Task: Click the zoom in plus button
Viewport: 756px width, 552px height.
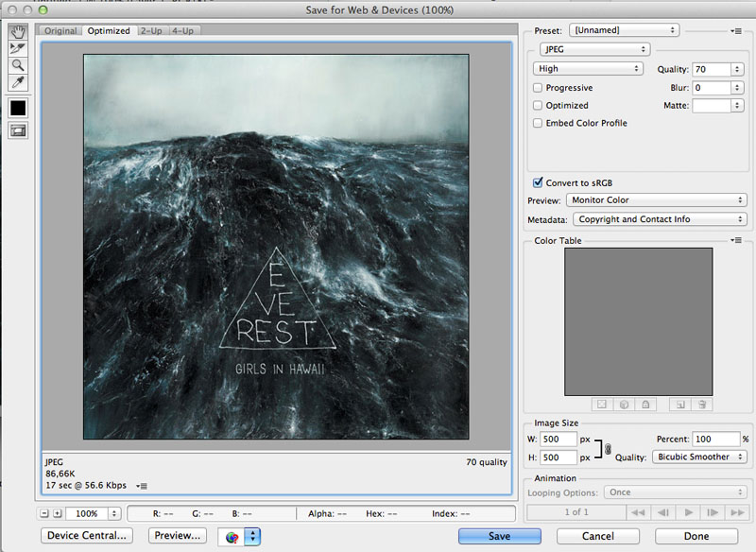Action: tap(57, 513)
